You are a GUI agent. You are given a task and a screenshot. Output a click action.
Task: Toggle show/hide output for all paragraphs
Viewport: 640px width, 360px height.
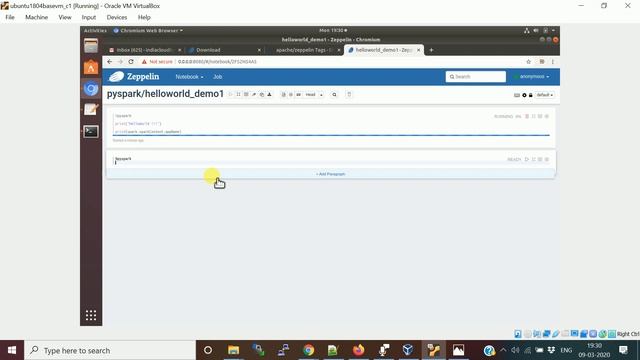(246, 94)
